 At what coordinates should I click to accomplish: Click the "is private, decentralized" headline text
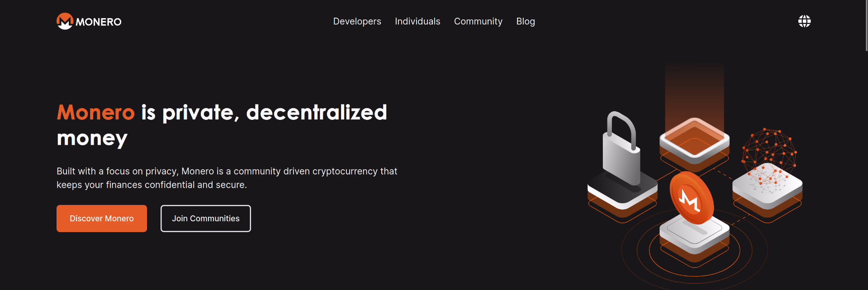[x=264, y=112]
